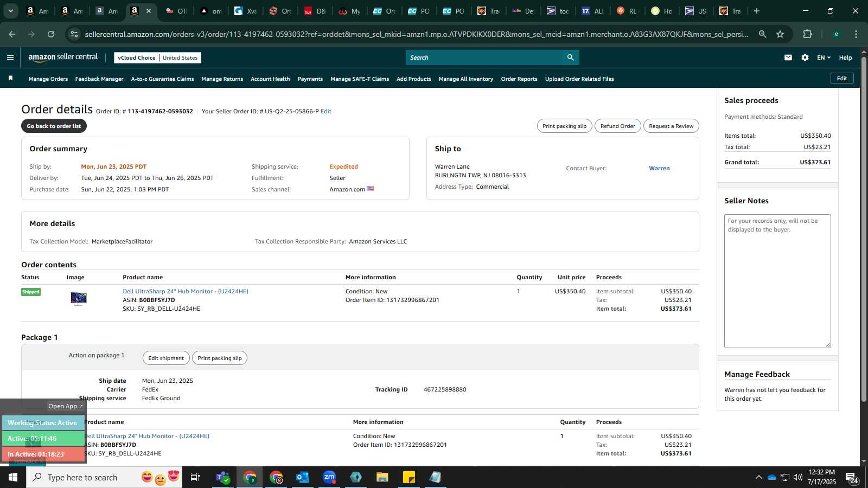Contact buyer Warren link
This screenshot has width=868, height=488.
pyautogui.click(x=659, y=168)
